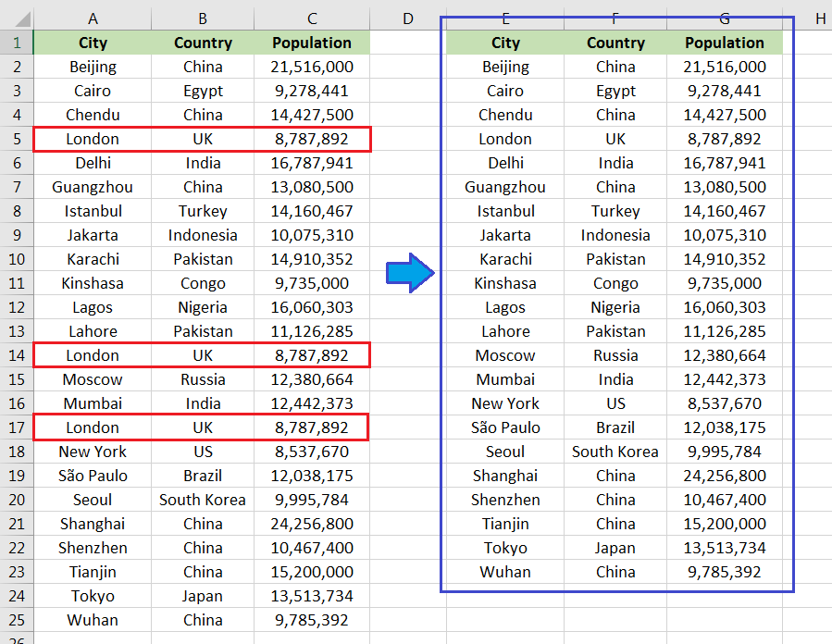Click the Country header cell in column B
The image size is (832, 644).
(x=203, y=43)
